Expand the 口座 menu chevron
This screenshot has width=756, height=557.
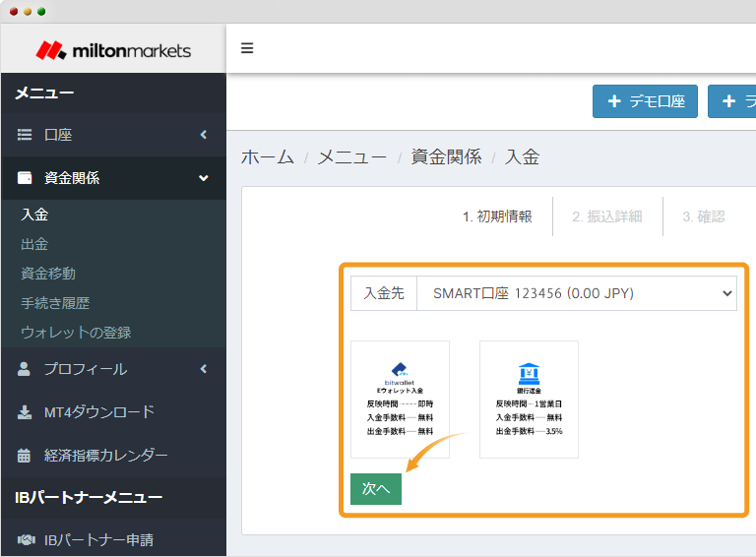pos(204,135)
